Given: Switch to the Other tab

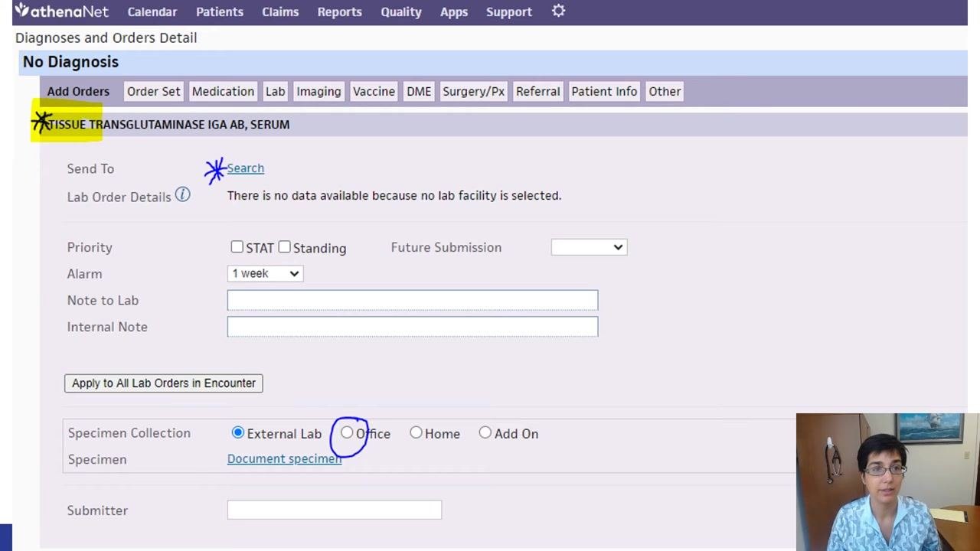Looking at the screenshot, I should (x=665, y=91).
